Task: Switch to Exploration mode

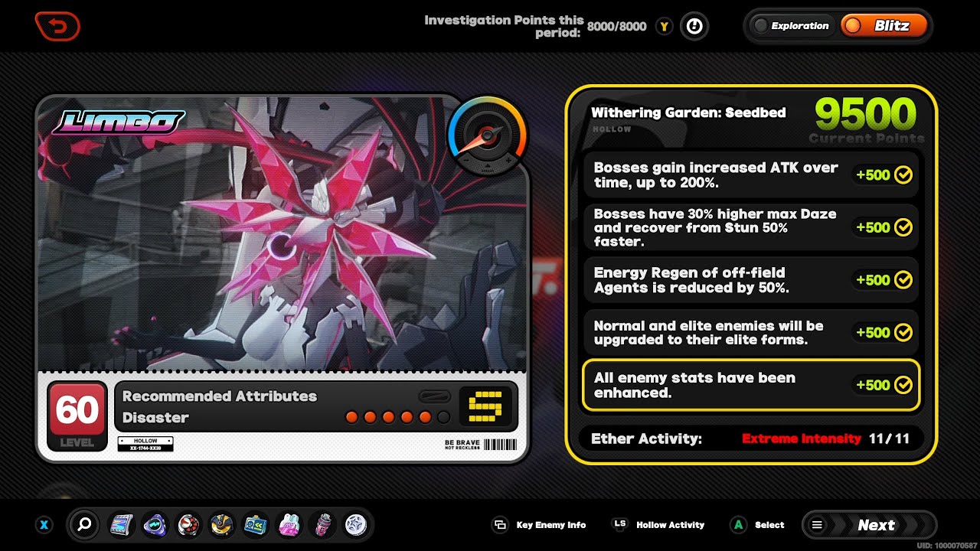Action: (792, 26)
